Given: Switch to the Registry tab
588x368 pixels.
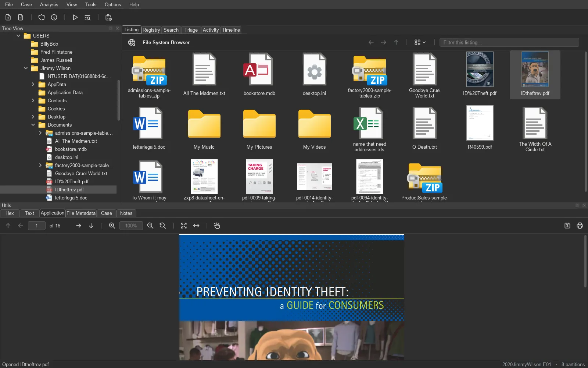Looking at the screenshot, I should point(151,30).
